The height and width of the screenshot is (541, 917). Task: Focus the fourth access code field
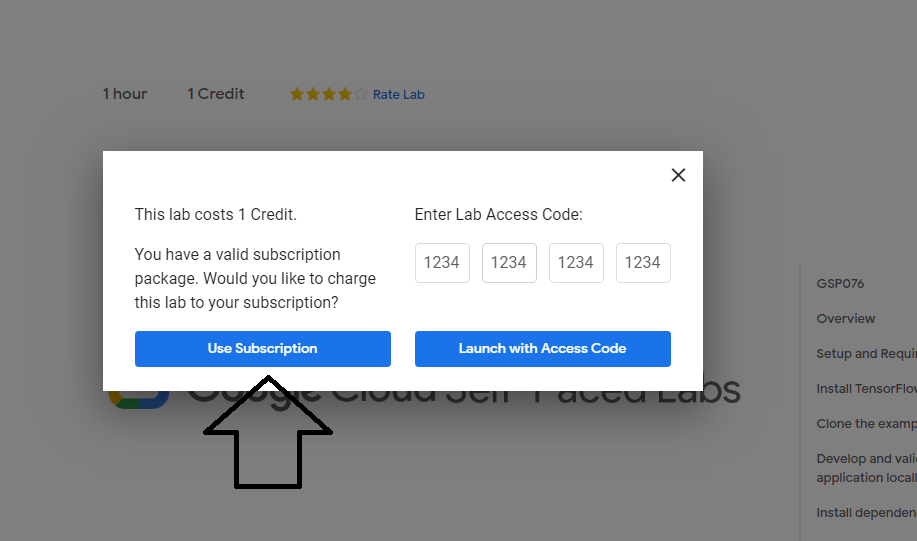coord(643,263)
